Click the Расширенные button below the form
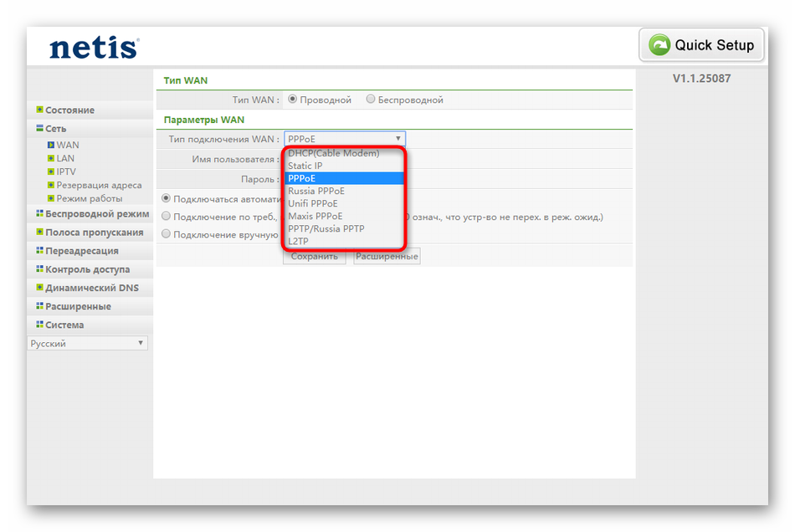Image resolution: width=795 pixels, height=532 pixels. point(387,256)
